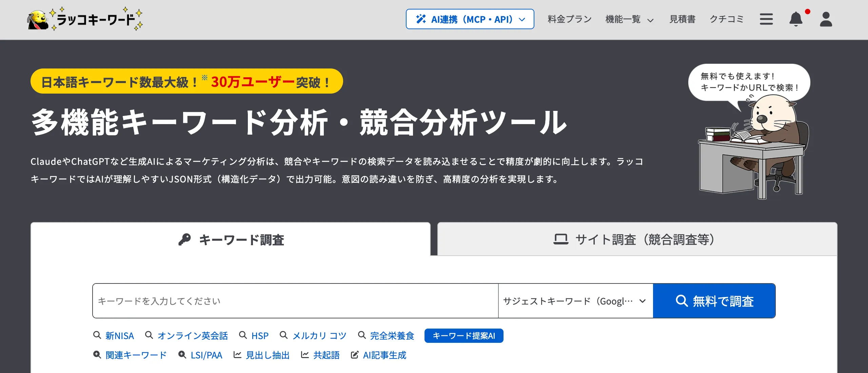The width and height of the screenshot is (868, 373).
Task: Expand the 機能一覧 dropdown menu
Action: (629, 19)
